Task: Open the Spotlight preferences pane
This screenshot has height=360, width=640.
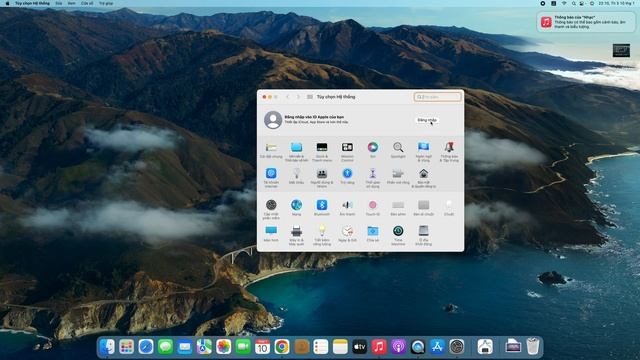Action: pos(398,147)
